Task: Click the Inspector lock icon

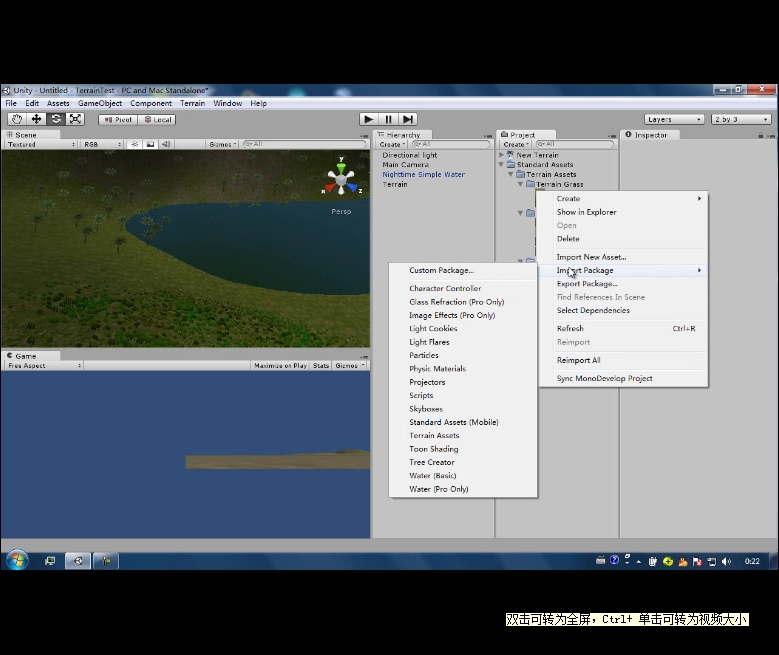Action: coord(761,135)
